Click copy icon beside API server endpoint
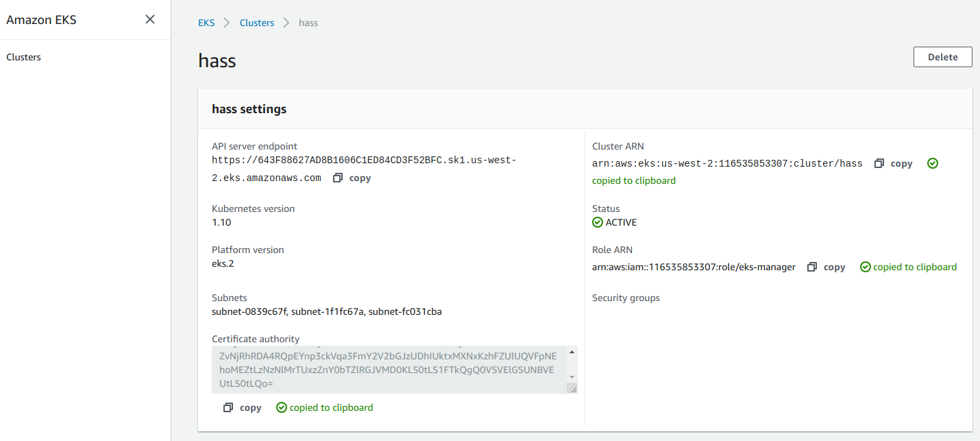980x441 pixels. [x=338, y=178]
